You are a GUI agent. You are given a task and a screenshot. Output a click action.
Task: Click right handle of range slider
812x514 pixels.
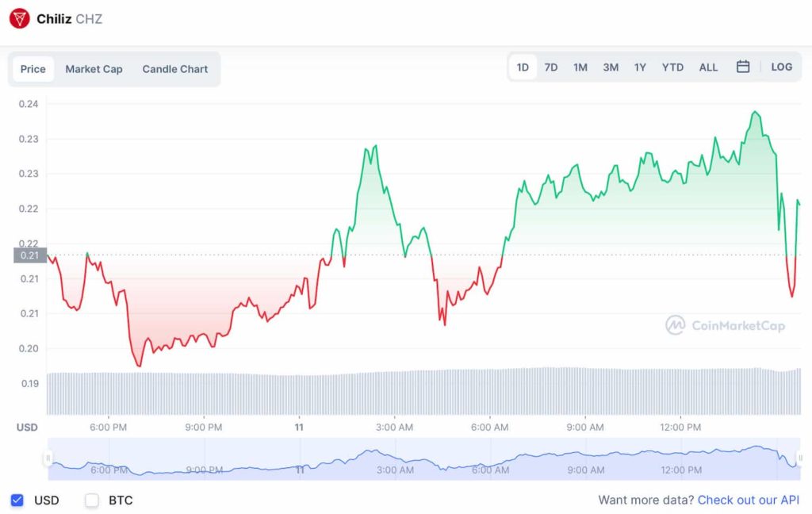tap(799, 458)
